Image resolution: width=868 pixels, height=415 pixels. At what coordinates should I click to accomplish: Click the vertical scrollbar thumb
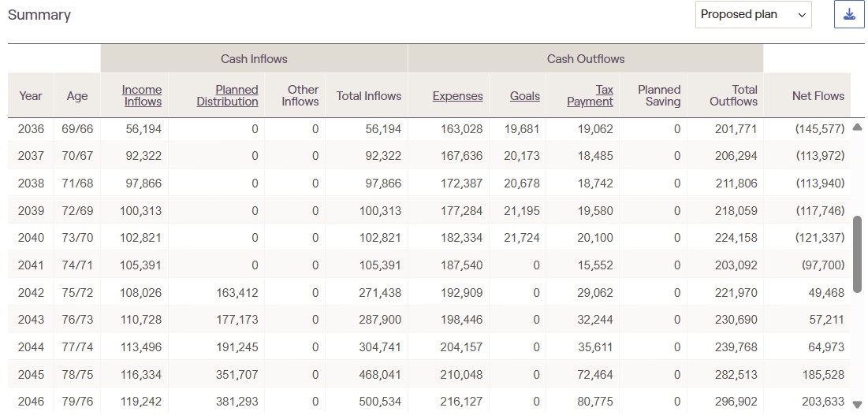[x=857, y=254]
